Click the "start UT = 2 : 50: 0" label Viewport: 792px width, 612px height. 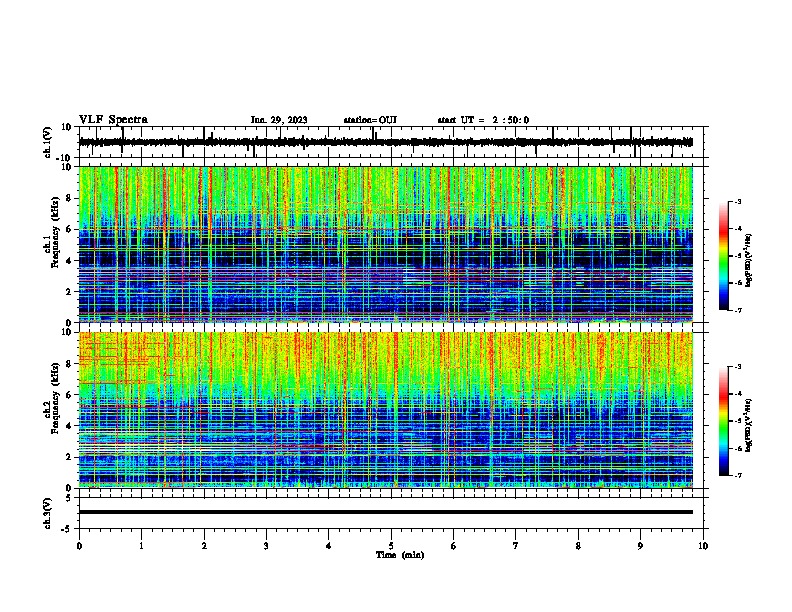click(x=483, y=120)
